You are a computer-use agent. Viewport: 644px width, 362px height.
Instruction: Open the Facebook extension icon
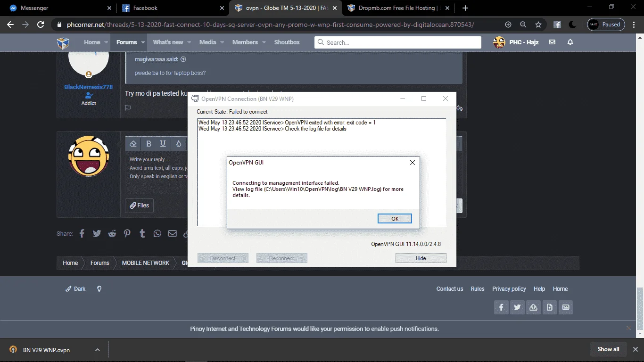557,25
